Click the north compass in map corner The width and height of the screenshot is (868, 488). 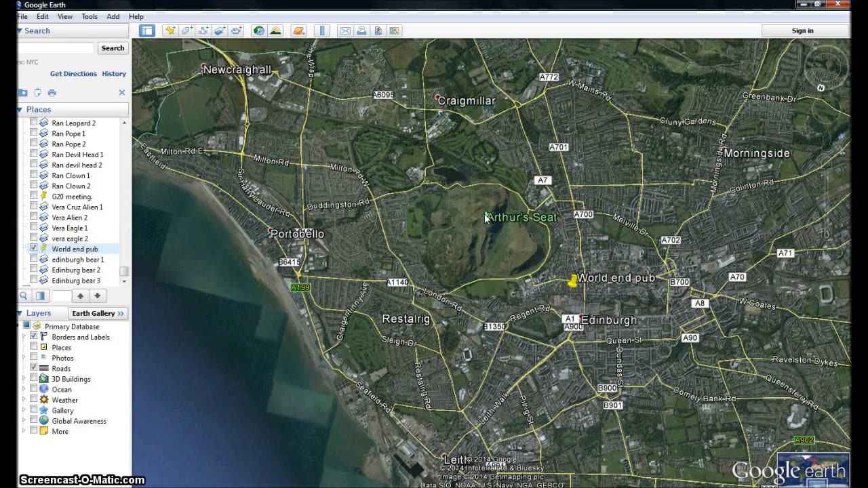(x=821, y=87)
